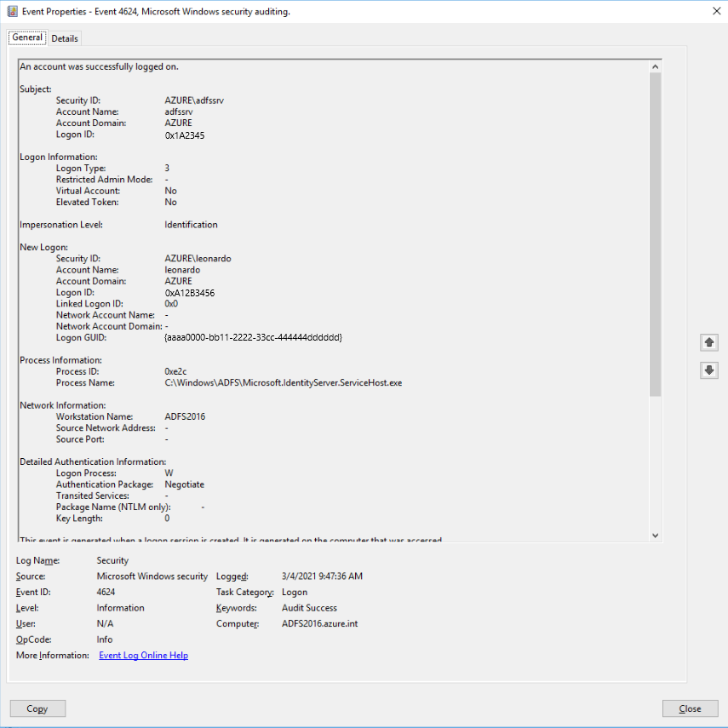The height and width of the screenshot is (728, 728).
Task: Navigate to the previous event using the up arrow
Action: tap(709, 342)
